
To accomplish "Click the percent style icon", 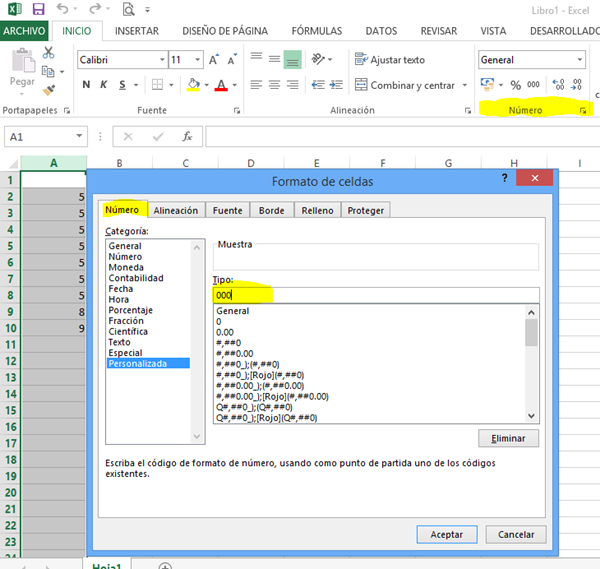I will pyautogui.click(x=516, y=85).
